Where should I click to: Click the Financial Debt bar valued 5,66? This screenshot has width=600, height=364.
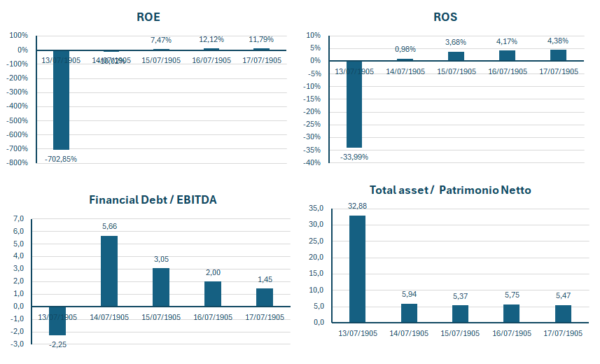pyautogui.click(x=109, y=271)
